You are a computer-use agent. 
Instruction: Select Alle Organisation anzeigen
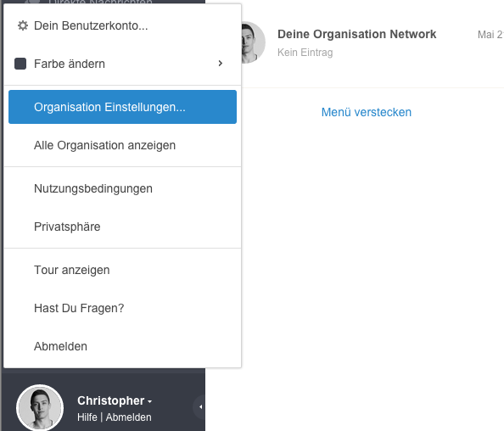click(x=122, y=145)
